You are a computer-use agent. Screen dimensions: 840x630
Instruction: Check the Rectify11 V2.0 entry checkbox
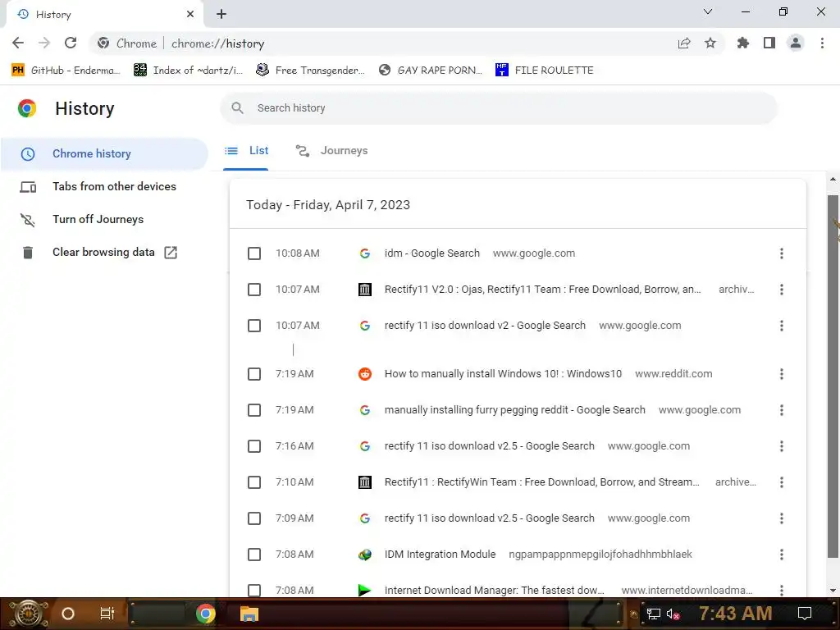254,290
